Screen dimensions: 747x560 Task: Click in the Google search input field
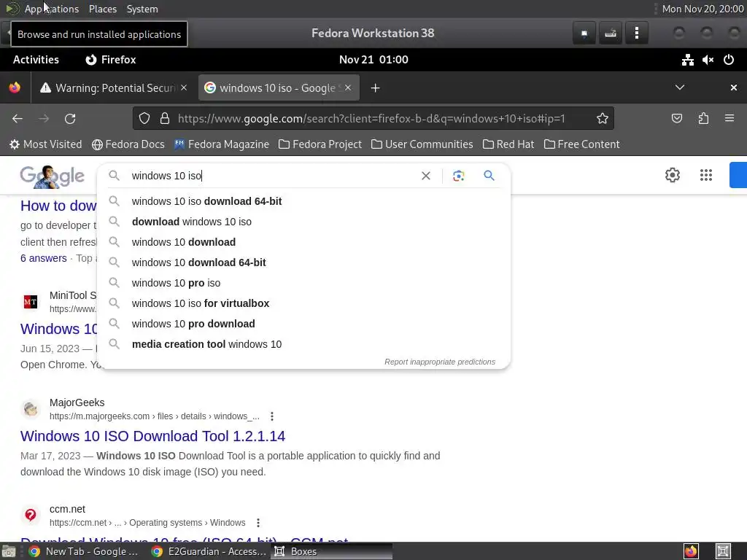tap(271, 176)
